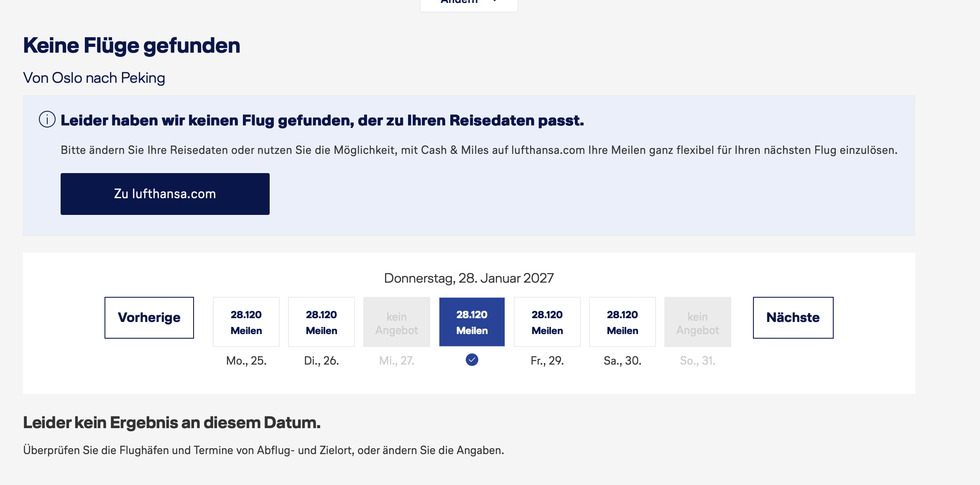Click the Fr., 29. date label

pyautogui.click(x=547, y=361)
